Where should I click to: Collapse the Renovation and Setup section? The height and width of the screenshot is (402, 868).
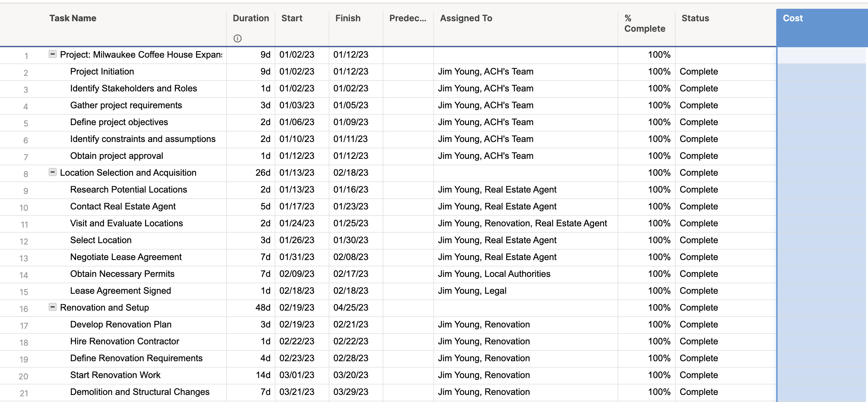point(52,307)
